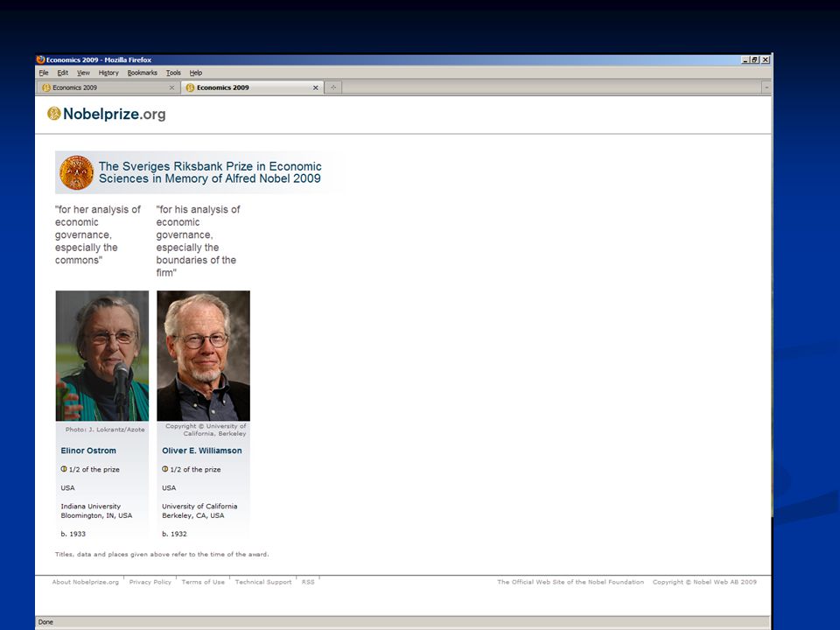Open the RSS footer link

pyautogui.click(x=308, y=582)
